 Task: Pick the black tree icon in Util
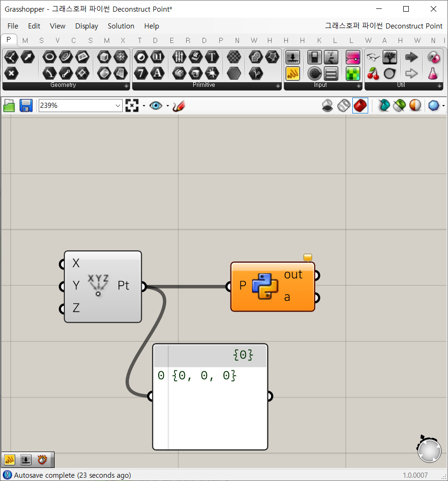[390, 57]
